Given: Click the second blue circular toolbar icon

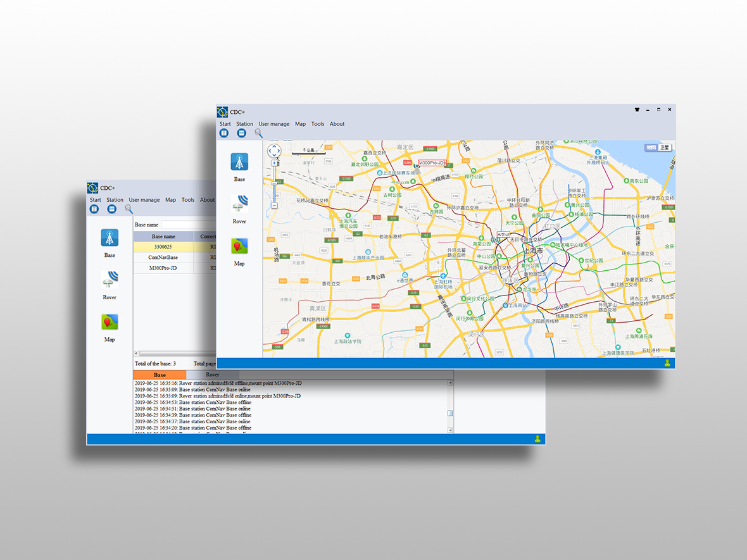Looking at the screenshot, I should tap(242, 133).
